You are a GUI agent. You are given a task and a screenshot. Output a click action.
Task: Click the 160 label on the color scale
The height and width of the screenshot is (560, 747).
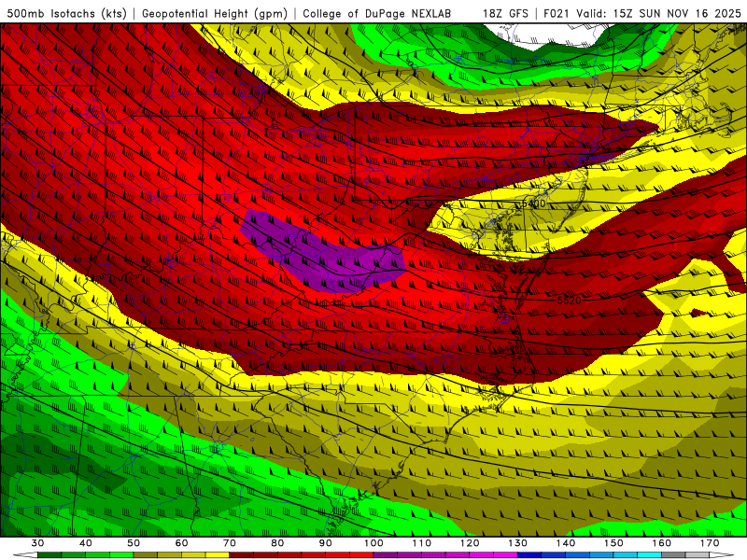coord(662,543)
